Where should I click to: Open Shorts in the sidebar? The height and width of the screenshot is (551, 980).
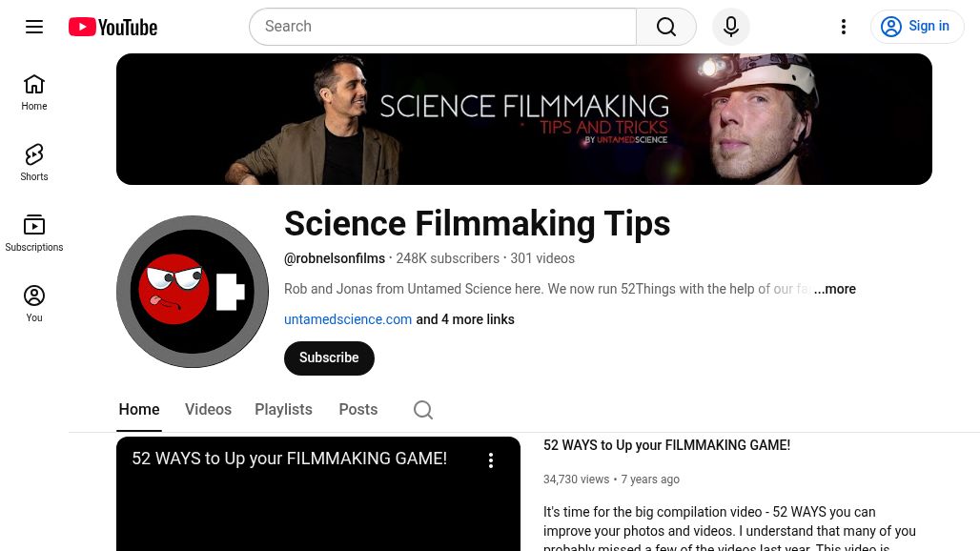coord(34,163)
